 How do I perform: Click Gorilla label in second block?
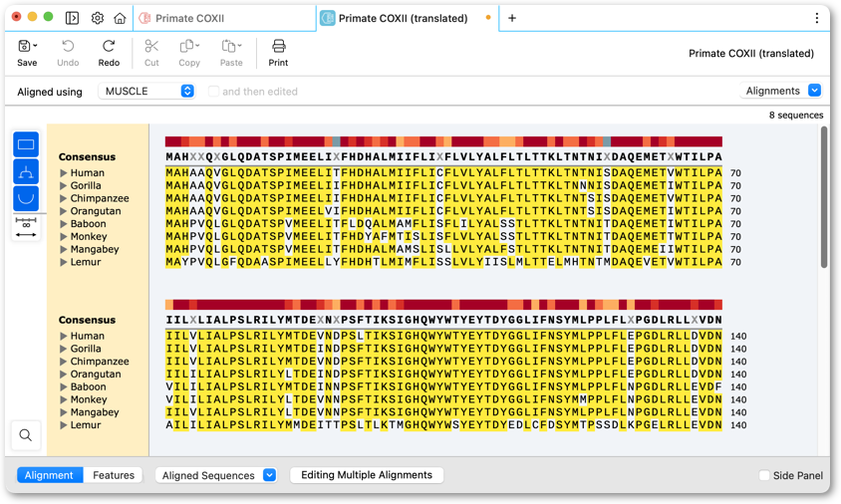[x=86, y=349]
